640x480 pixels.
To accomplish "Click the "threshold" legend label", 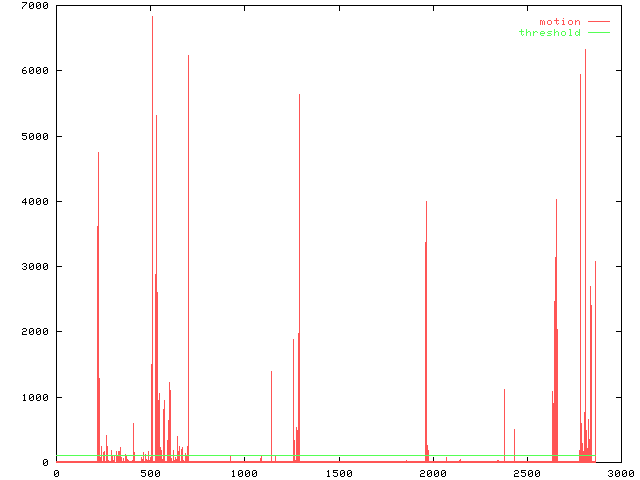I will pos(549,33).
